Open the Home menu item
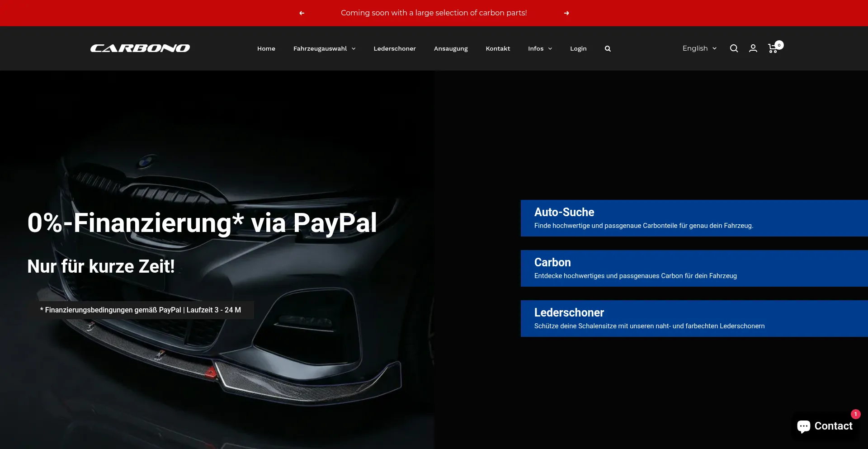Screen dimensions: 868x449 click(x=266, y=48)
